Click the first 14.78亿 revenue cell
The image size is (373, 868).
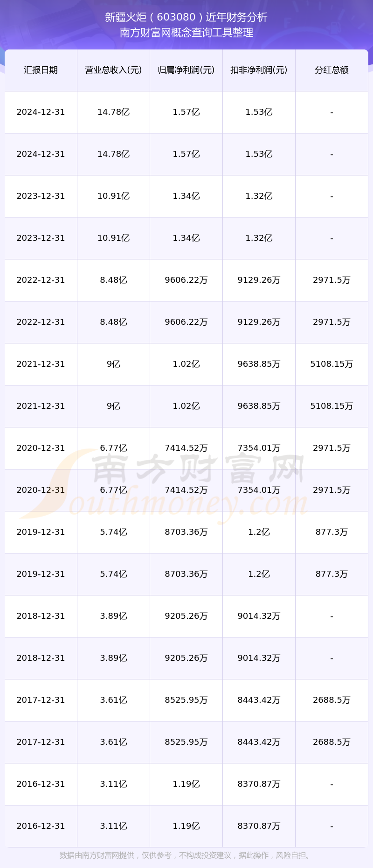click(113, 112)
